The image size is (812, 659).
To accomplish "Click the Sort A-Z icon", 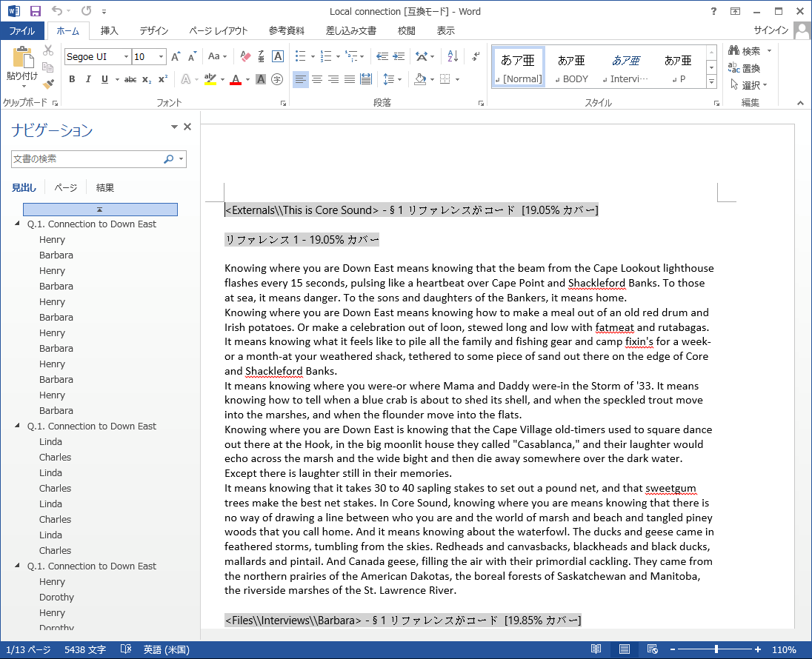I will coord(453,56).
